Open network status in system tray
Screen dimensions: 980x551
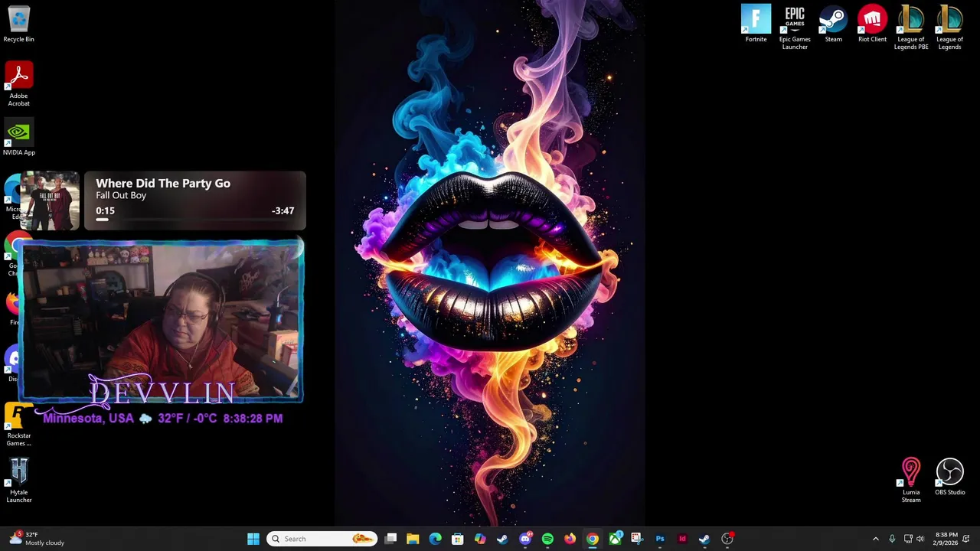point(908,539)
